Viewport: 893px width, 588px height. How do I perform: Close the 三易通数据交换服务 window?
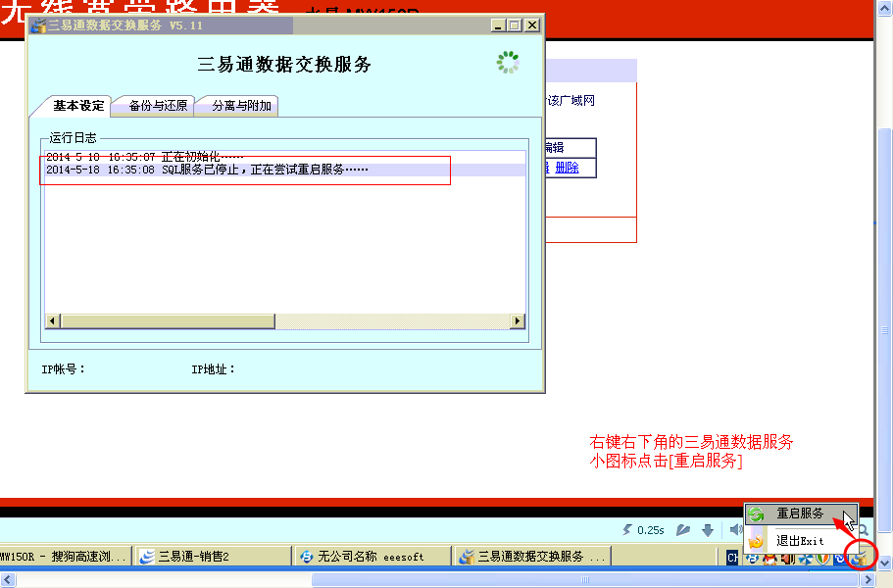[532, 25]
